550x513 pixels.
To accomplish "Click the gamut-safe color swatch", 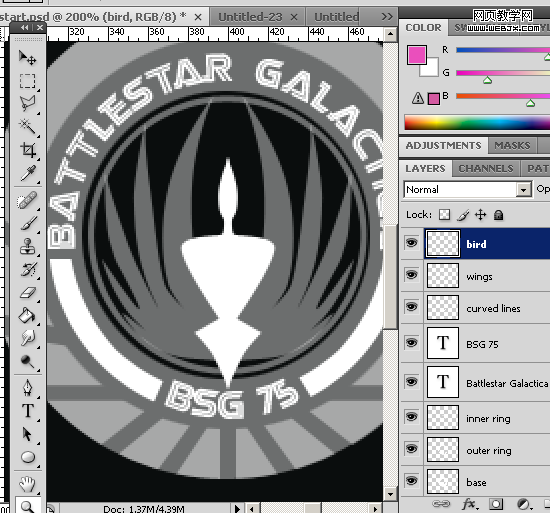I will point(434,99).
